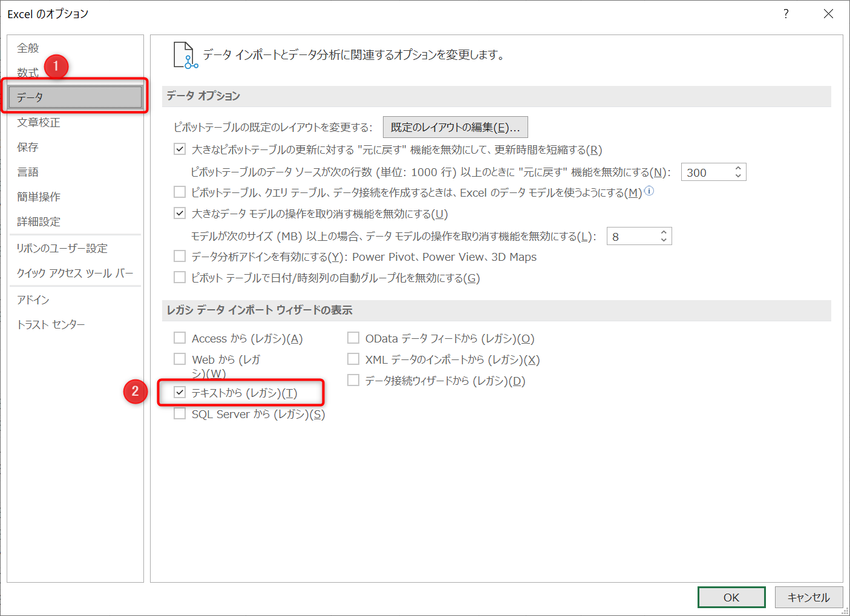Open トラスト センター settings
This screenshot has height=616, width=850.
pyautogui.click(x=75, y=324)
